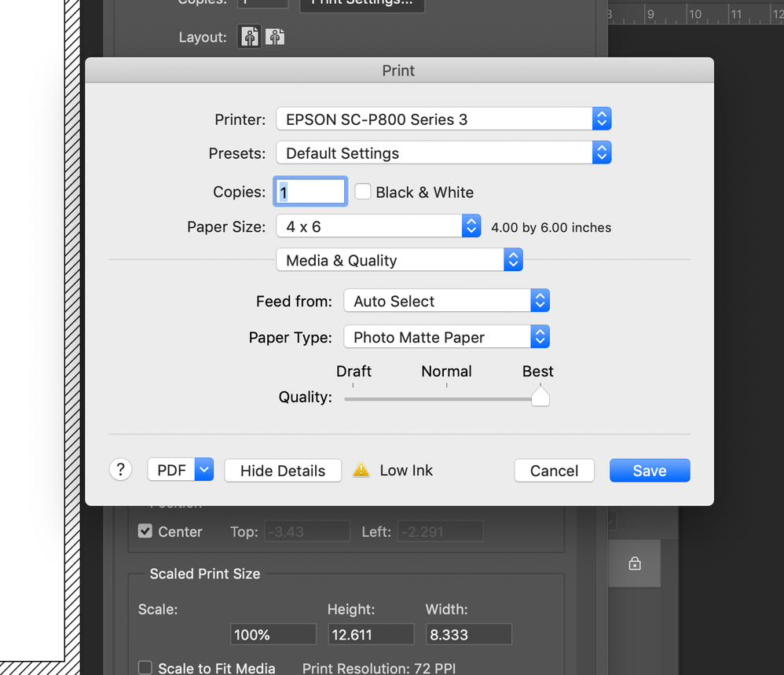
Task: Click the Left position field
Action: point(441,531)
